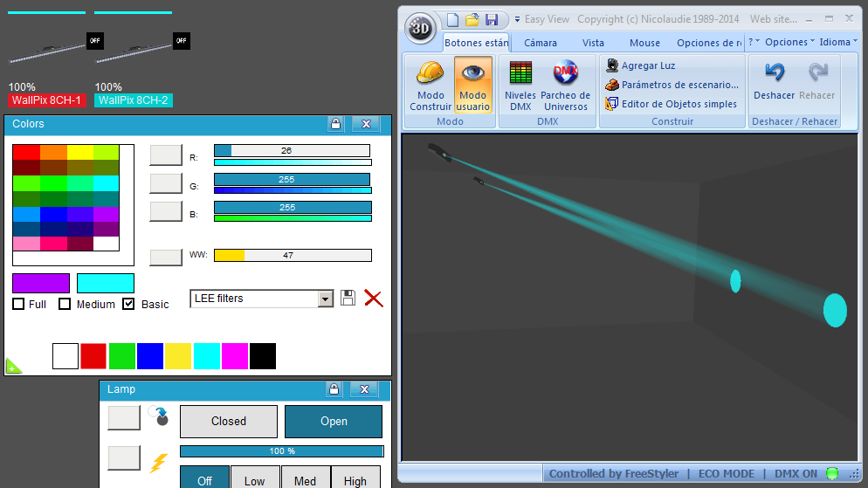The image size is (868, 488).
Task: Pick white swatch in bottom color row
Action: (65, 356)
